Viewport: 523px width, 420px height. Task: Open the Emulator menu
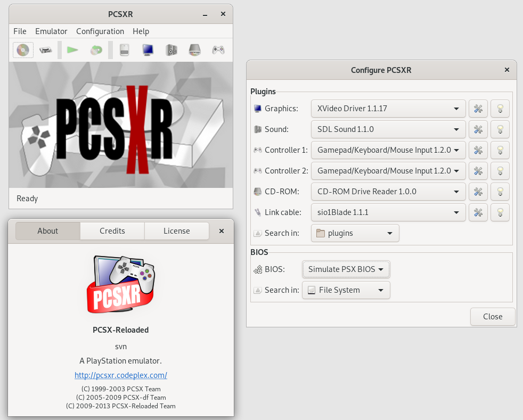pyautogui.click(x=51, y=31)
